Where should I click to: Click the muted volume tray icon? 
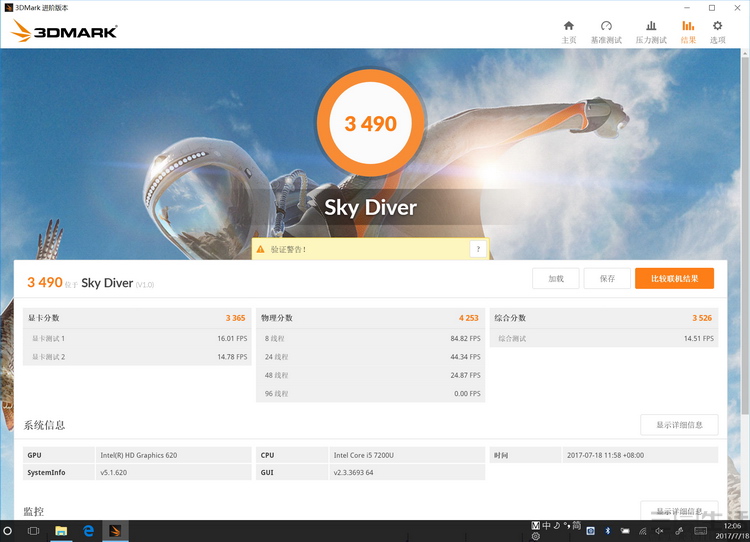660,531
